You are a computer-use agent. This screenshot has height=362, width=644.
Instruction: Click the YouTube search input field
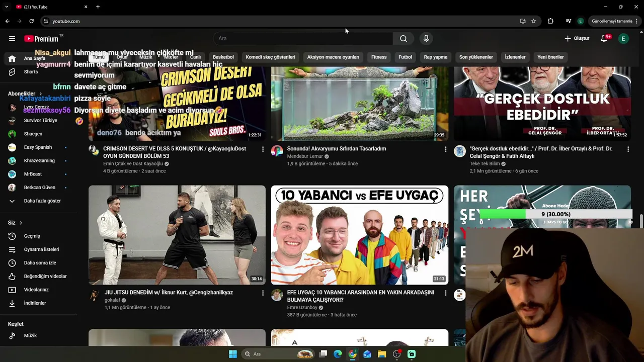pos(303,39)
